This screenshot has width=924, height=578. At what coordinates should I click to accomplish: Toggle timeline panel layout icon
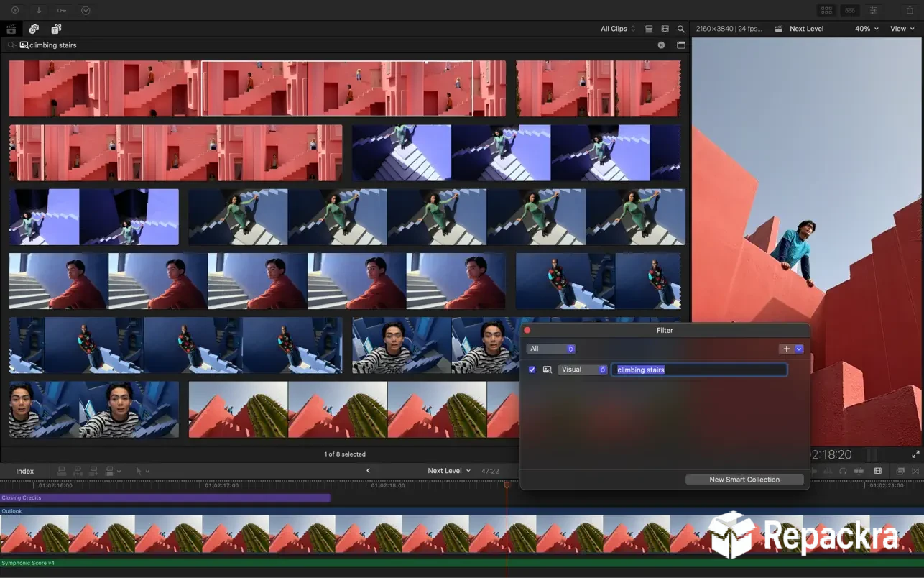pyautogui.click(x=850, y=10)
